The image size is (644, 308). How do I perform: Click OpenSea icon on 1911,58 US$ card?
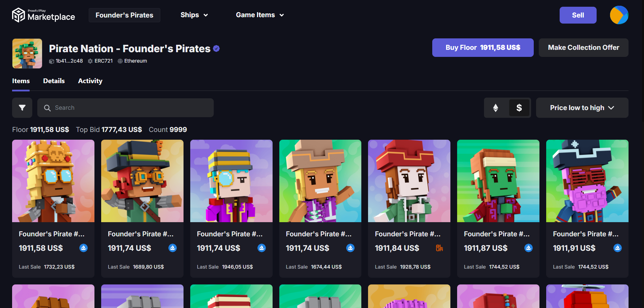pyautogui.click(x=83, y=248)
